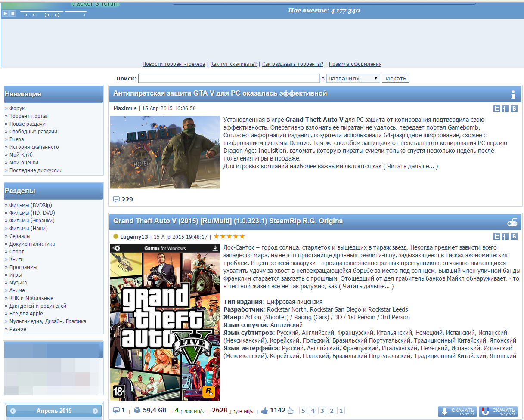Open Новости торрент-трекера link
Screen dimensions: 524x420
(x=174, y=64)
